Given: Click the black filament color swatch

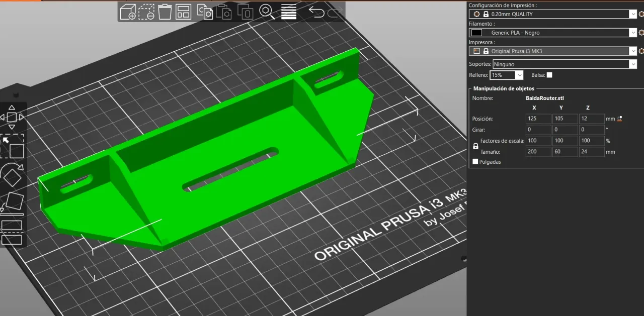Looking at the screenshot, I should 476,33.
